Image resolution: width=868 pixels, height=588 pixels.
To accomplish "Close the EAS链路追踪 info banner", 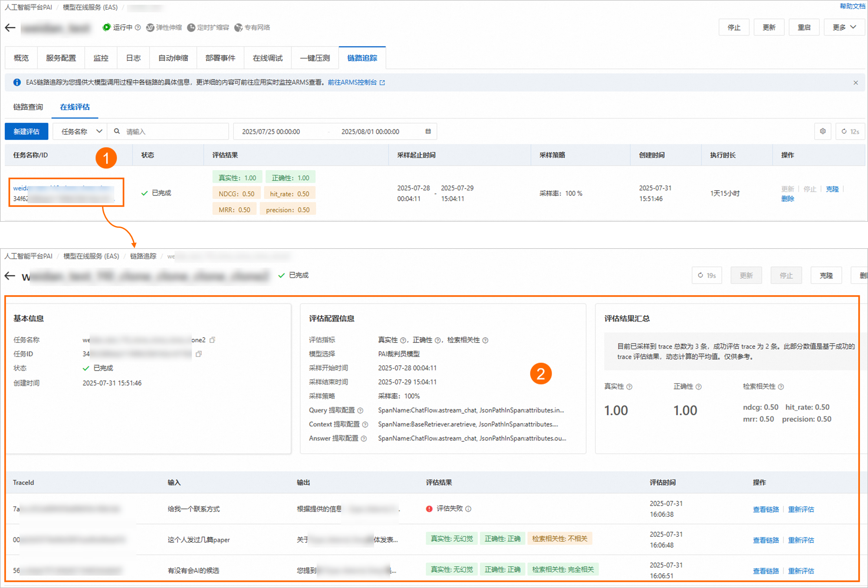I will pos(855,82).
